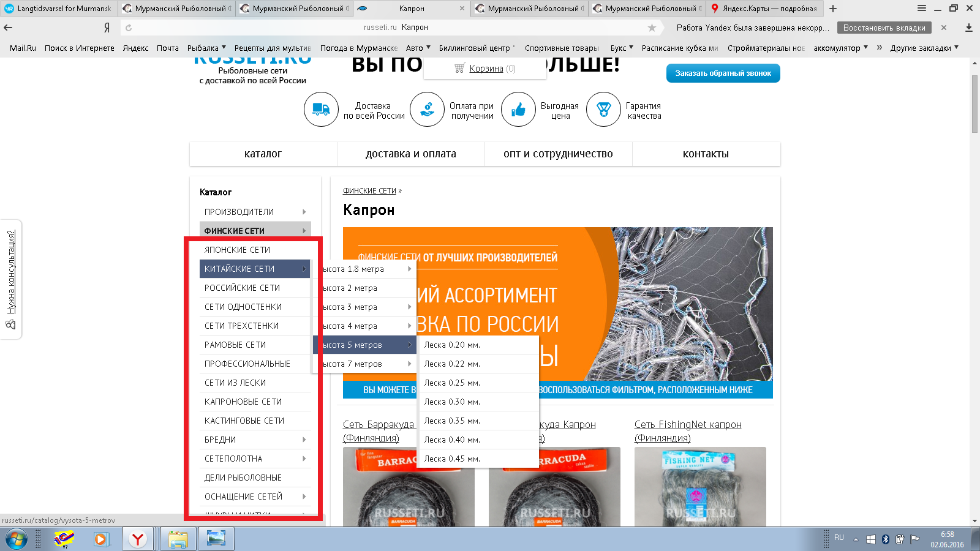The height and width of the screenshot is (551, 980).
Task: Click the payment on receipt icon
Action: pyautogui.click(x=427, y=110)
